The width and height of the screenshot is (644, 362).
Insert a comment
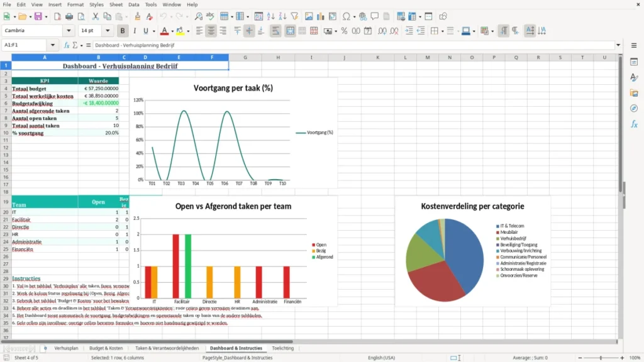click(375, 16)
